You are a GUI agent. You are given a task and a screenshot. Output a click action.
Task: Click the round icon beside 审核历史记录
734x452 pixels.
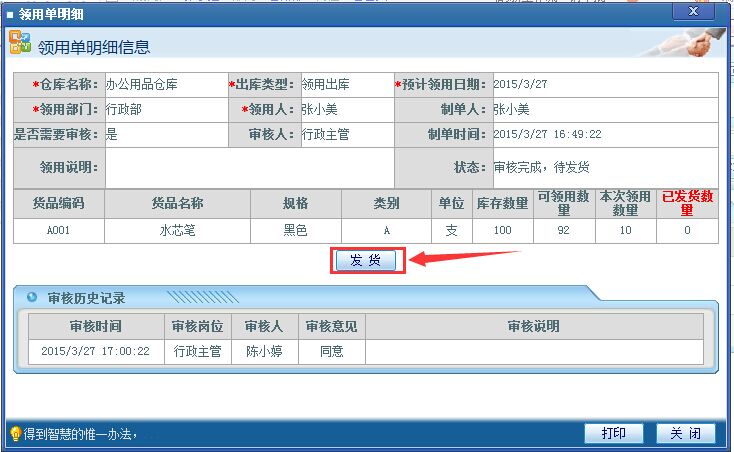(32, 297)
